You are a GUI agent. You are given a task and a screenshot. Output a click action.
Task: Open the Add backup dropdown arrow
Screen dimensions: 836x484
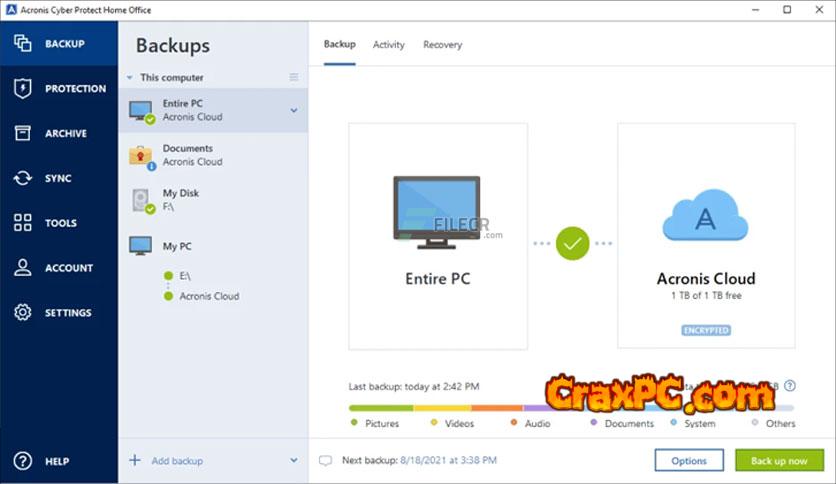(x=294, y=460)
